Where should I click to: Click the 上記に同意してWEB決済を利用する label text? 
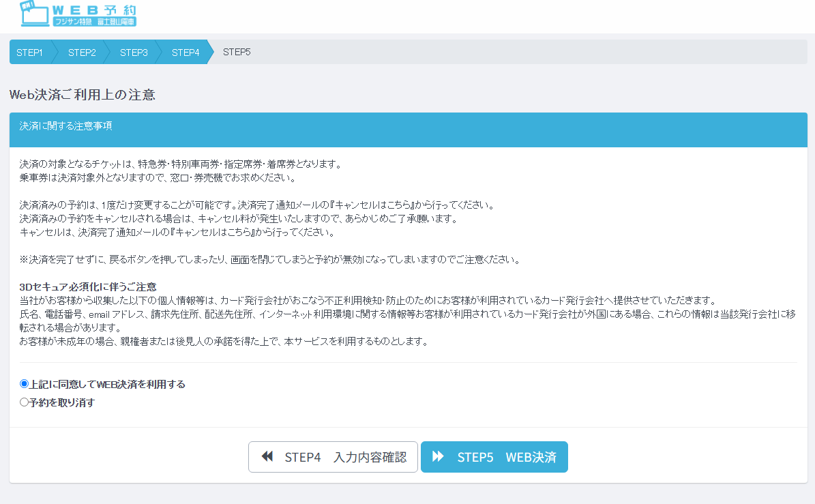tap(107, 384)
